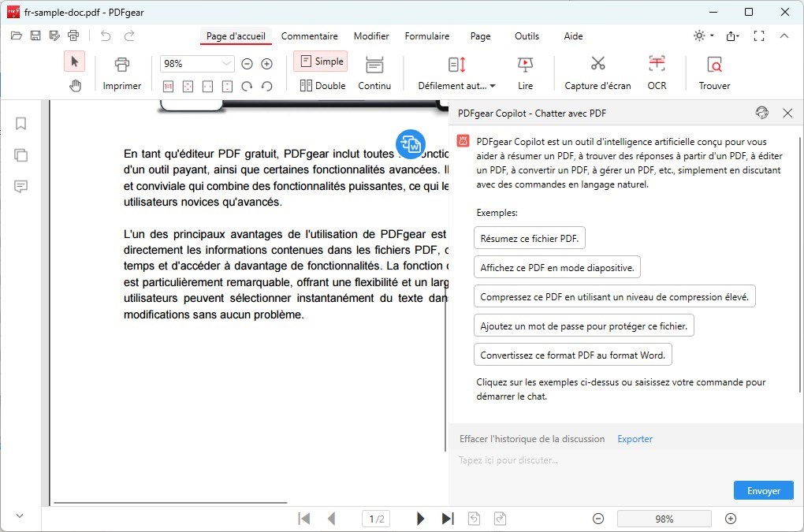Enable Simple page view mode
The width and height of the screenshot is (804, 532).
pos(321,61)
